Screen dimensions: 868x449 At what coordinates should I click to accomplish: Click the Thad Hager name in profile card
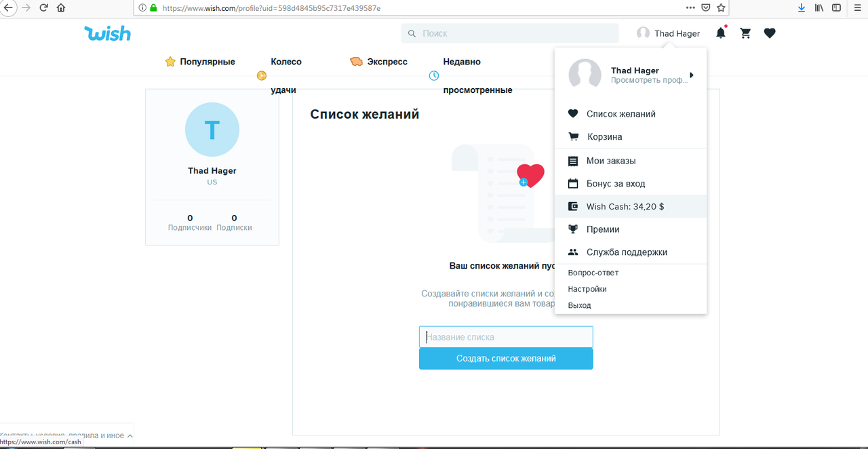(212, 171)
